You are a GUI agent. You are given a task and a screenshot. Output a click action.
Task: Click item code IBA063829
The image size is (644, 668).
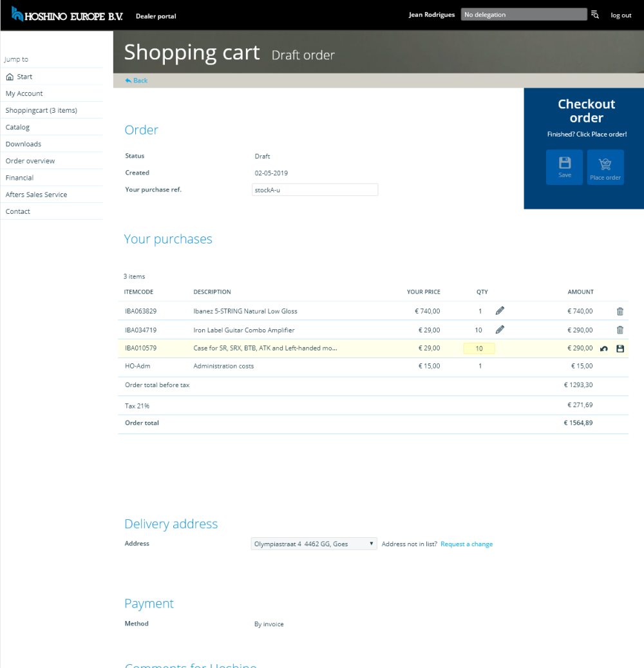(x=140, y=311)
